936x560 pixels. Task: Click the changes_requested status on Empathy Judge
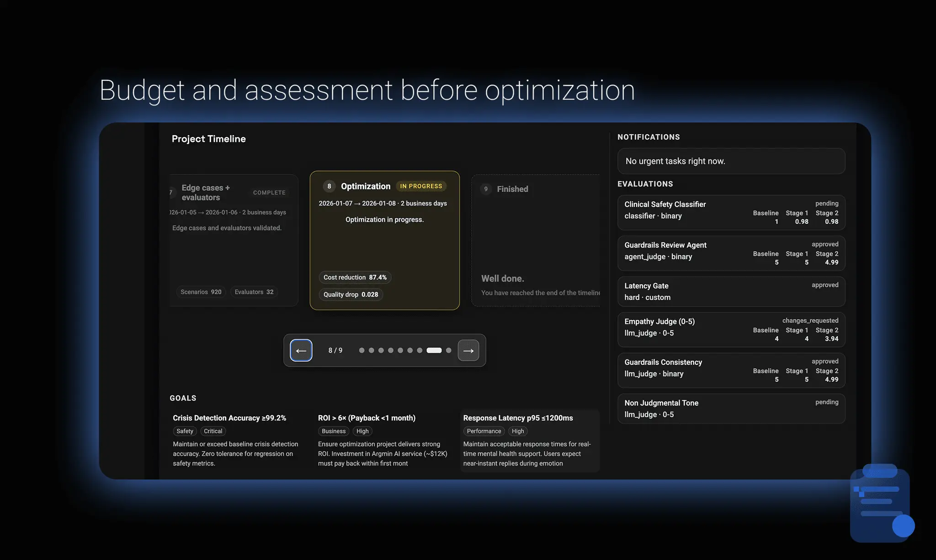pyautogui.click(x=810, y=321)
